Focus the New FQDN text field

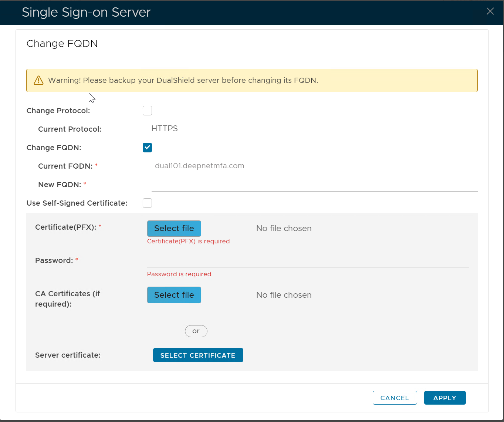click(x=314, y=185)
